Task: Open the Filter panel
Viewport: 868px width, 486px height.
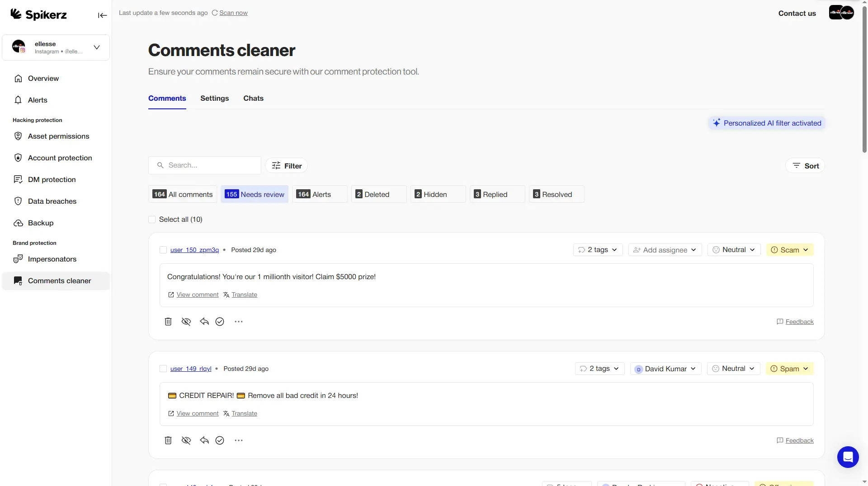Action: coord(286,165)
